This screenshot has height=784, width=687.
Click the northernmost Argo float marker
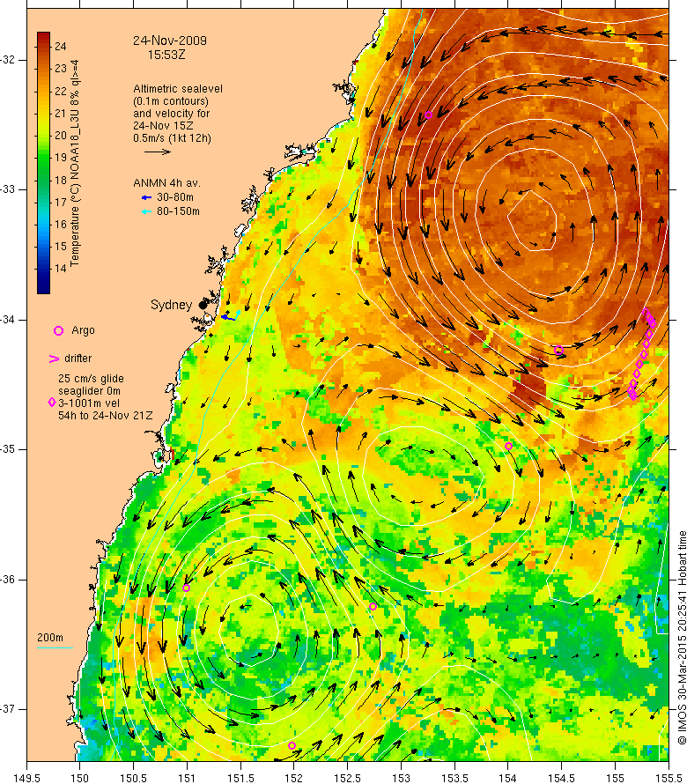[429, 115]
